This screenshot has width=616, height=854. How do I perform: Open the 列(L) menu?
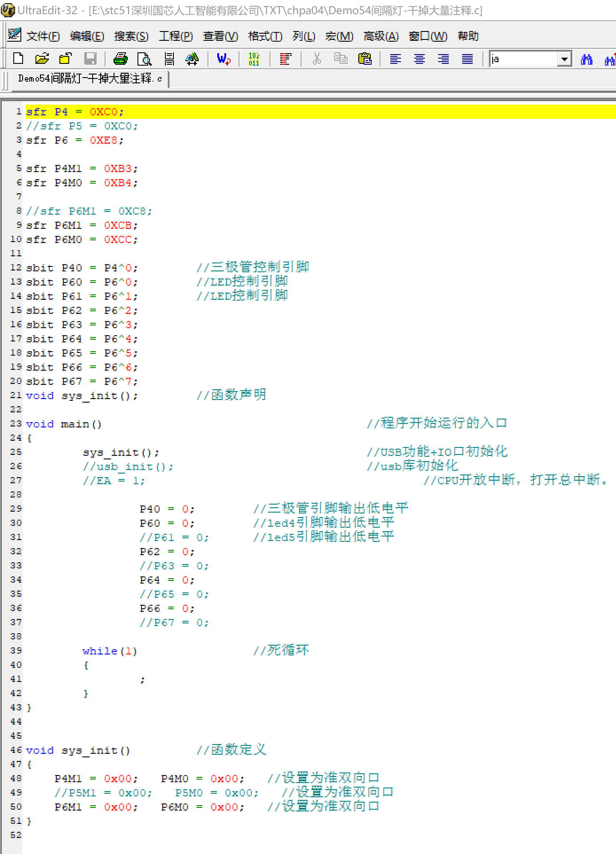point(304,36)
